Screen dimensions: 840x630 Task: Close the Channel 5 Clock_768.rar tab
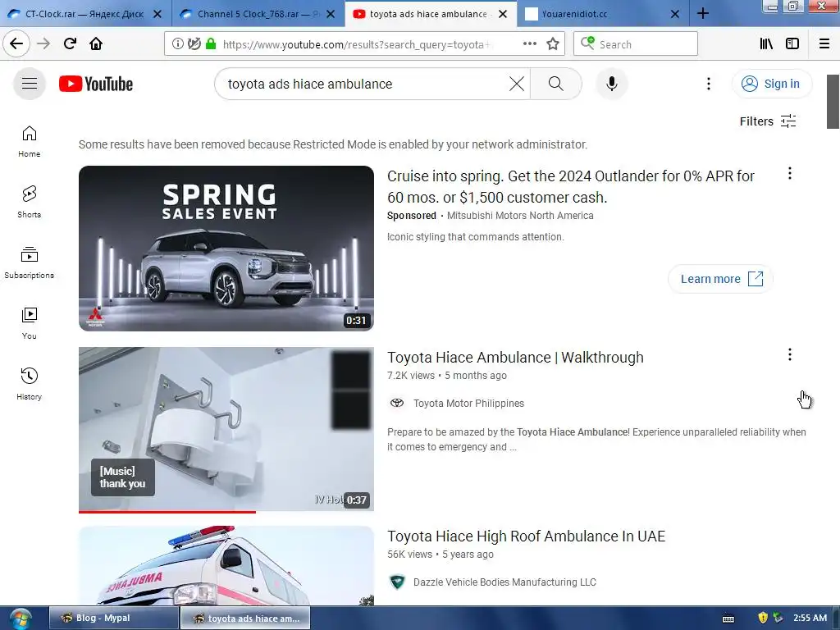[331, 14]
